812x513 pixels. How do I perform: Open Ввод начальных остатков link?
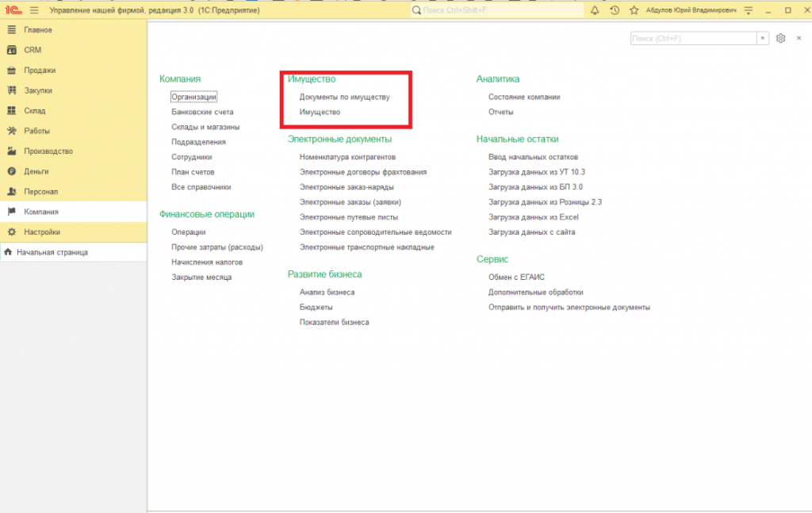click(533, 157)
